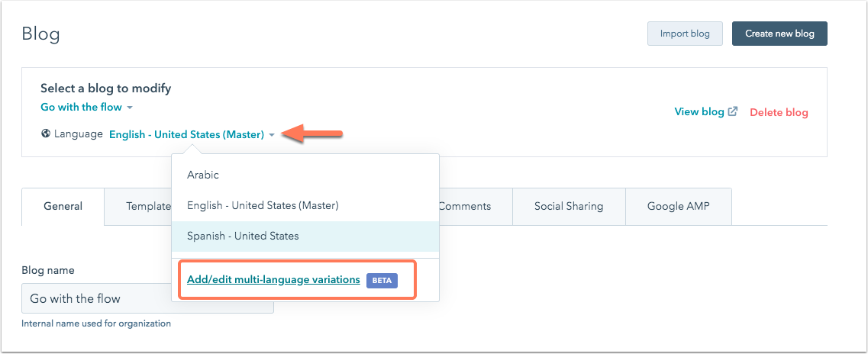This screenshot has width=868, height=354.
Task: Select Arabic from the language list
Action: tap(305, 175)
